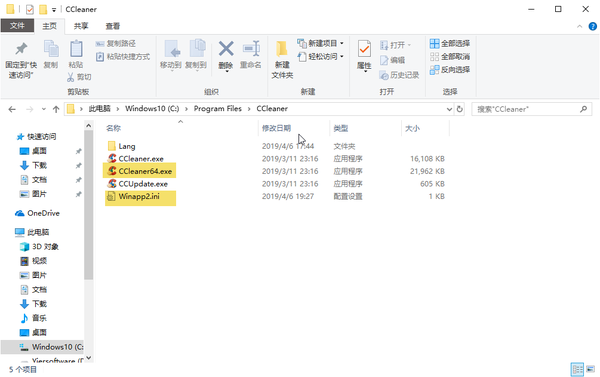Open the Copy to button
600x377 pixels.
[x=196, y=55]
